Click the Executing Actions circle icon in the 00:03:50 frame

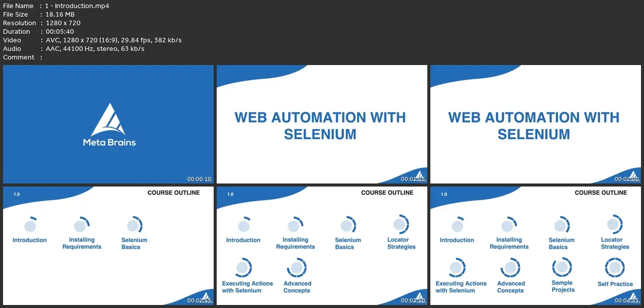(x=243, y=268)
